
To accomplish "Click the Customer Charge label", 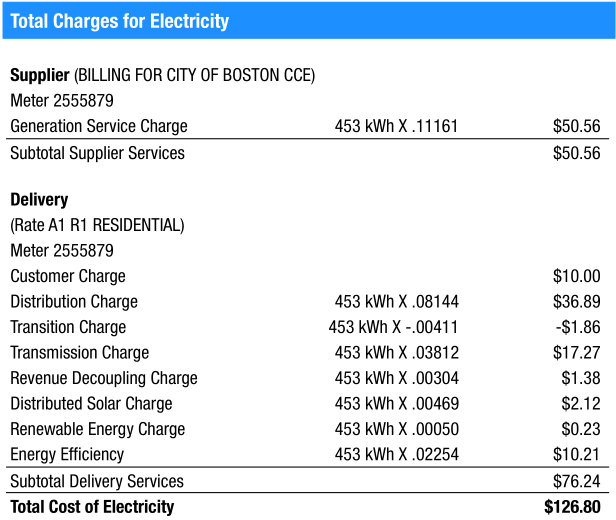I will (x=68, y=276).
